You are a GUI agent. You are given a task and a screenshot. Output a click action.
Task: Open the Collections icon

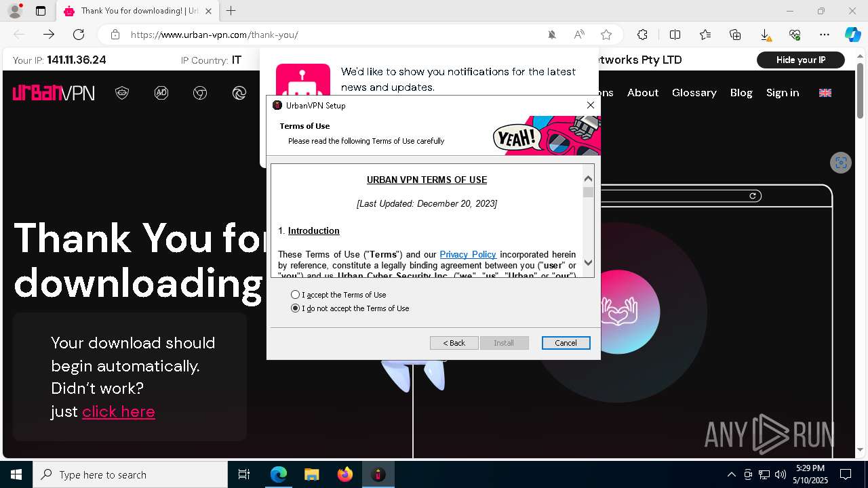[735, 35]
